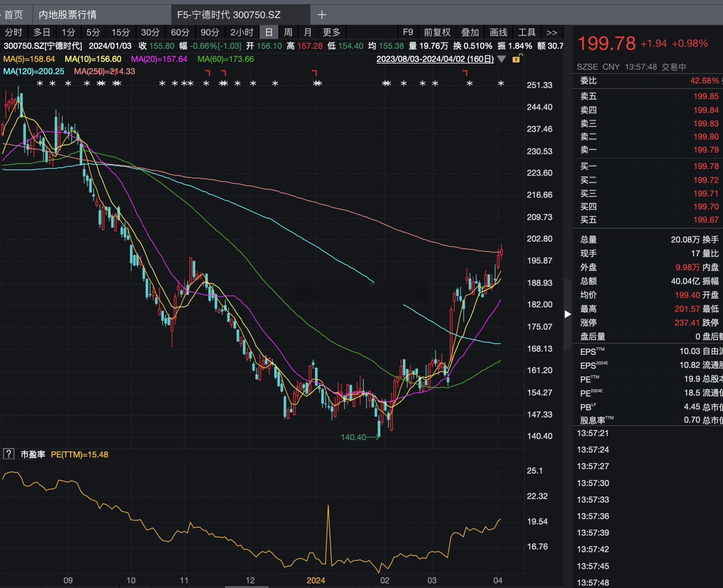
Task: Click the PB 4.45 row
Action: [648, 407]
